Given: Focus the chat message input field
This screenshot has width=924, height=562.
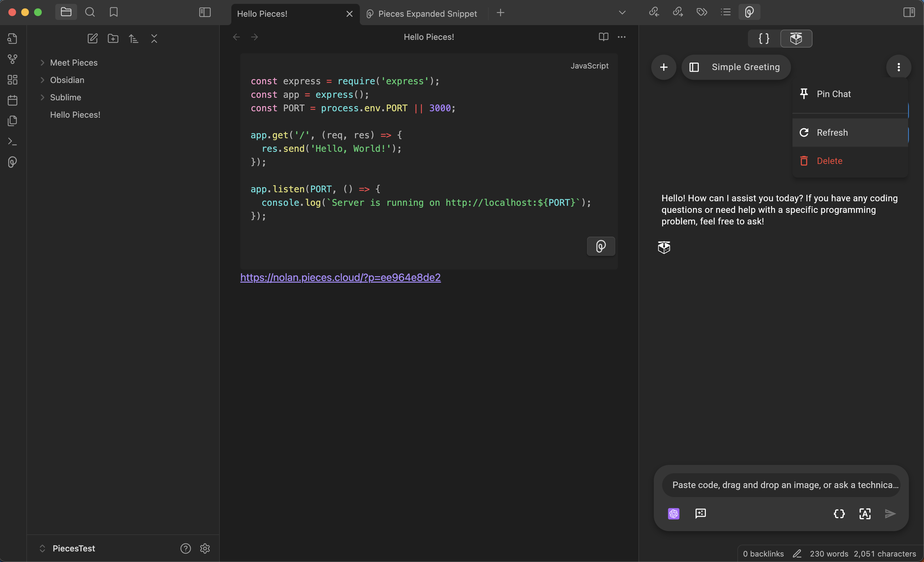Looking at the screenshot, I should (x=781, y=485).
